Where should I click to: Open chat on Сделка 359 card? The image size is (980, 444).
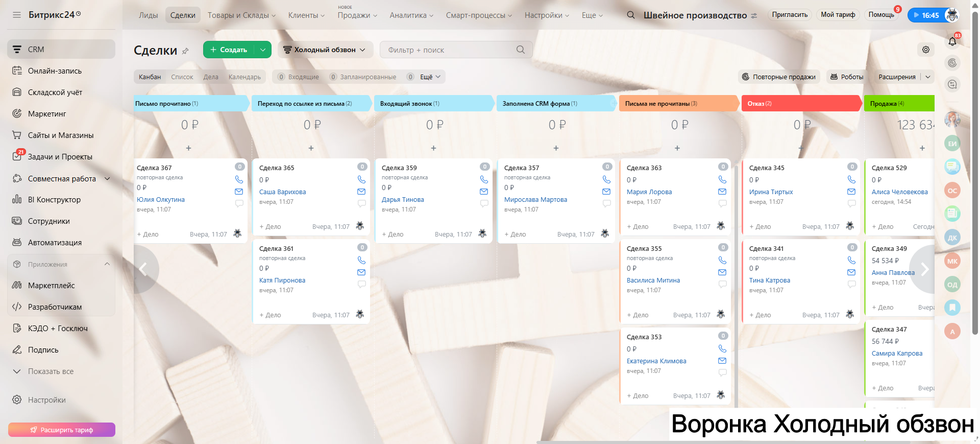(x=484, y=203)
